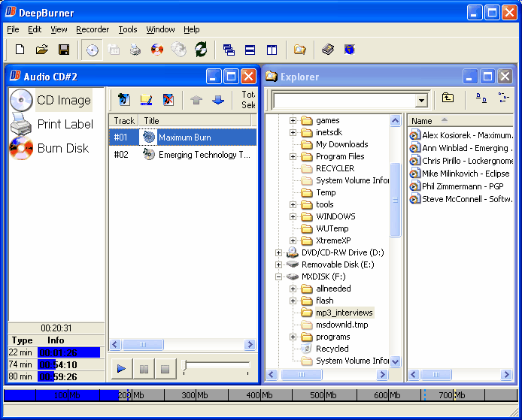Screen dimensions: 522x420
Task: Click the move track down arrow
Action: [218, 100]
